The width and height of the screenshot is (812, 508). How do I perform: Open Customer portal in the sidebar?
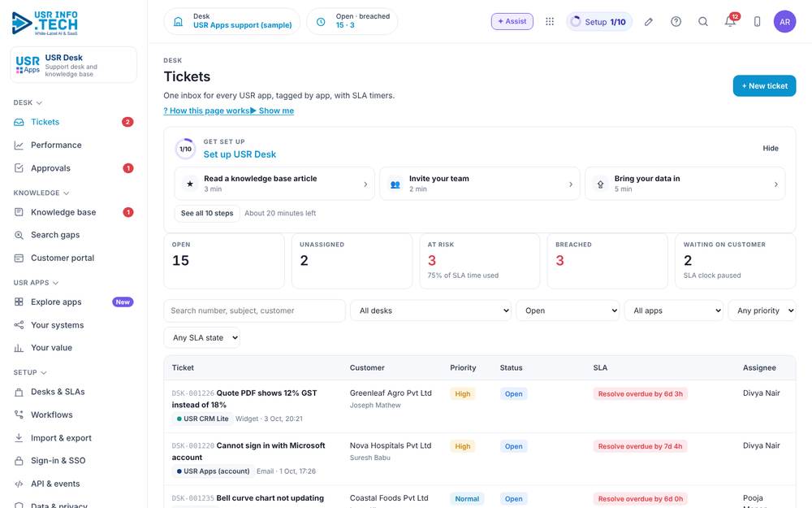74,258
